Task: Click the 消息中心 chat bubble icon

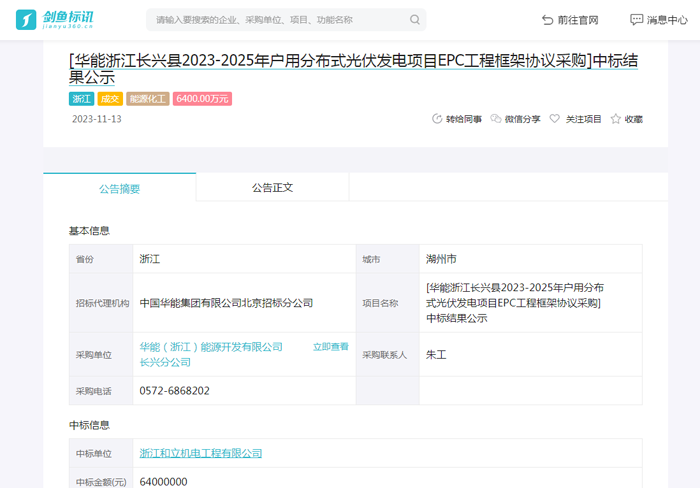Action: [636, 20]
